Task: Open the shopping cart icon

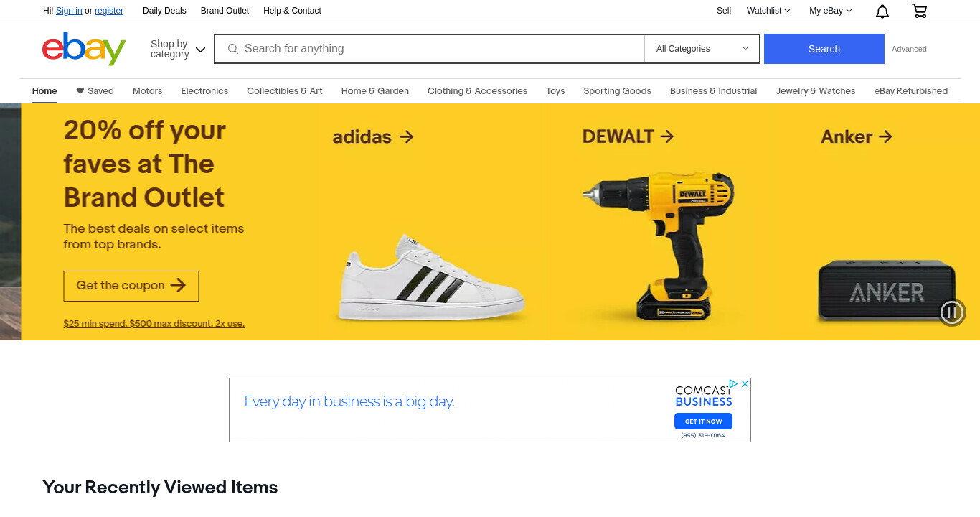Action: pyautogui.click(x=919, y=11)
